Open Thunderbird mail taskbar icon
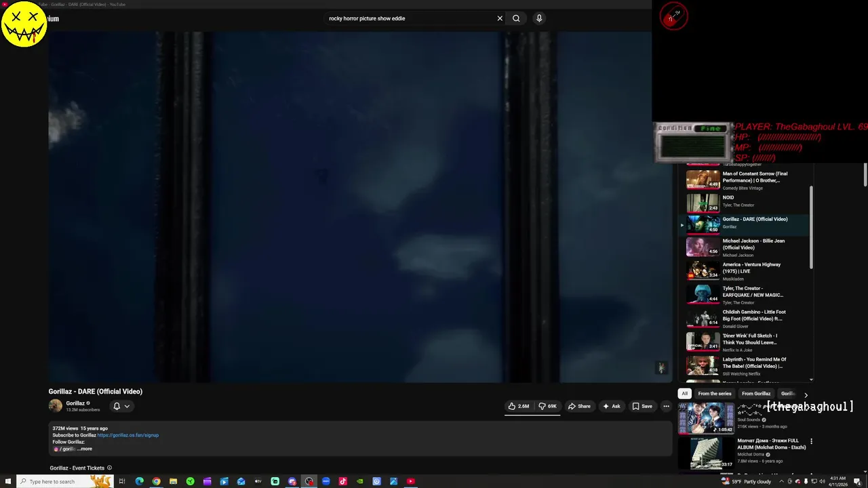Viewport: 868px width, 488px height. (x=241, y=481)
